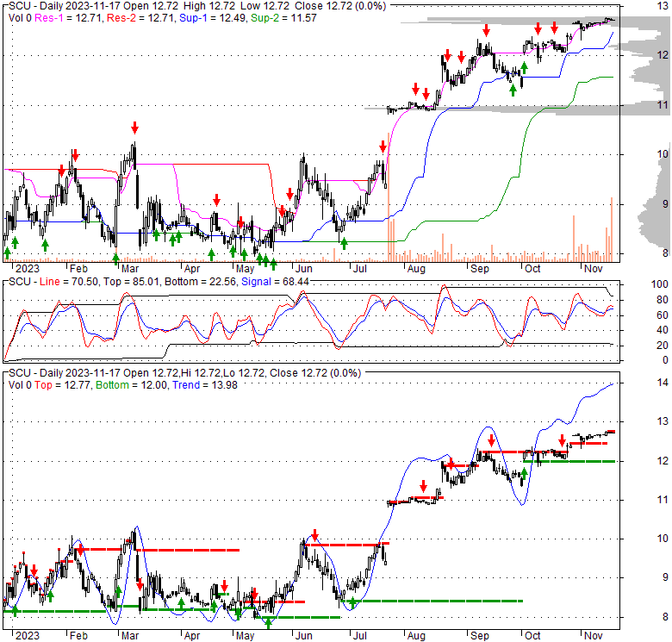Click the bottom chart's Hi 12.72 value

(202, 373)
